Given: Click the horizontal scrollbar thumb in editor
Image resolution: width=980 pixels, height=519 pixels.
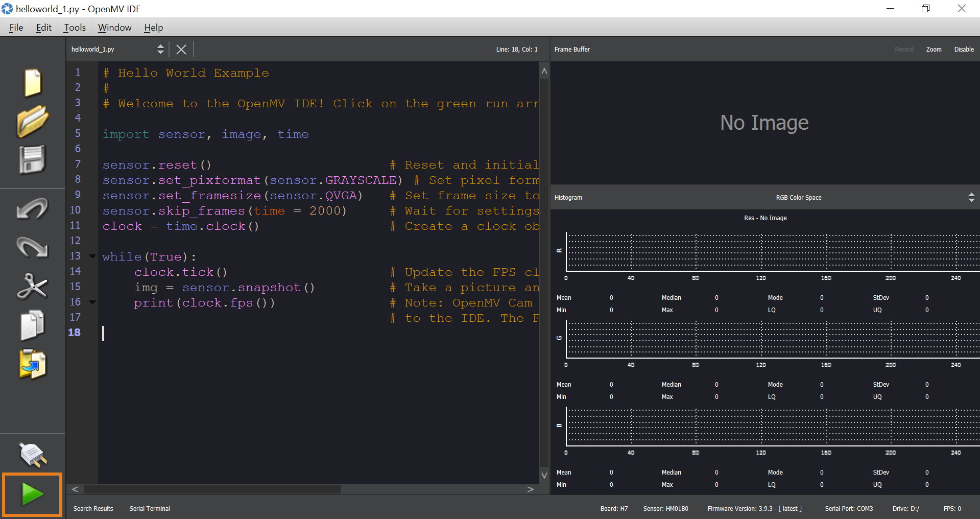Looking at the screenshot, I should pyautogui.click(x=212, y=489).
